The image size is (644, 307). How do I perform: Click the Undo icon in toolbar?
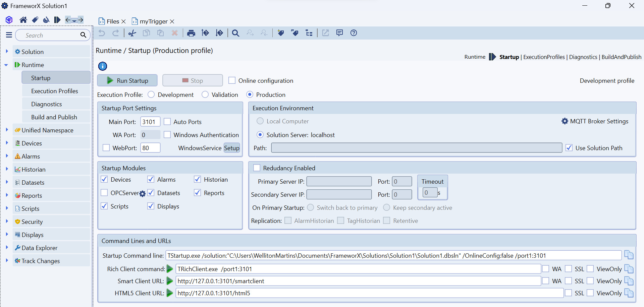pos(102,33)
